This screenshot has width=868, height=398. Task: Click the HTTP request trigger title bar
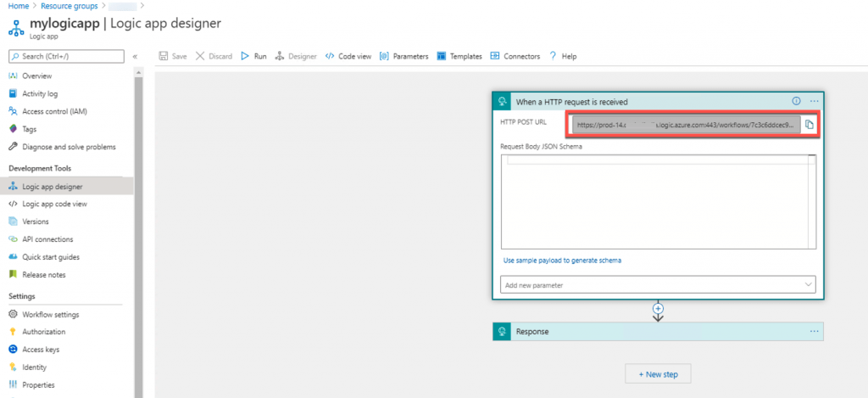coord(658,102)
